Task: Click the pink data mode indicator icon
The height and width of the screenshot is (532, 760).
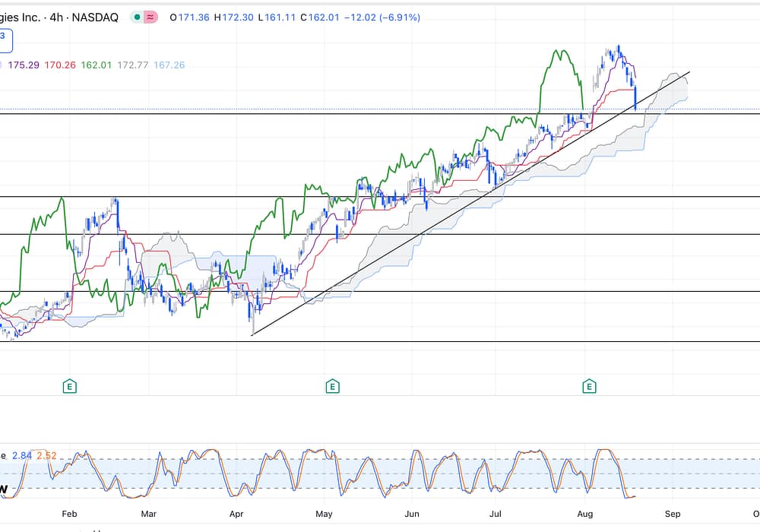Action: tap(150, 17)
